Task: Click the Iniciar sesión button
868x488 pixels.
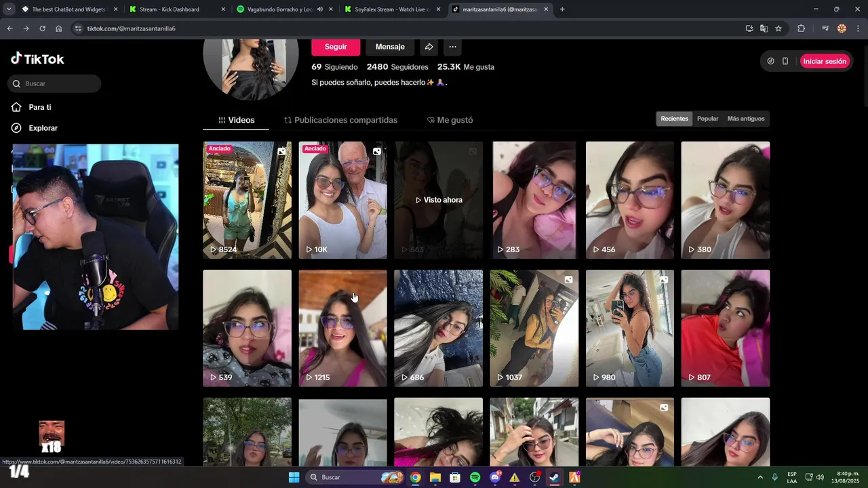Action: (x=825, y=61)
